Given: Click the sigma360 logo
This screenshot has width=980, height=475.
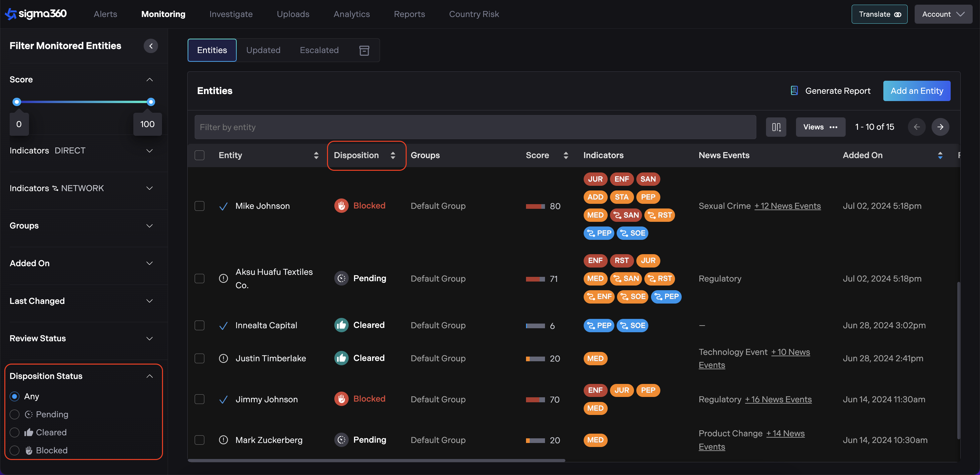Looking at the screenshot, I should pyautogui.click(x=36, y=14).
